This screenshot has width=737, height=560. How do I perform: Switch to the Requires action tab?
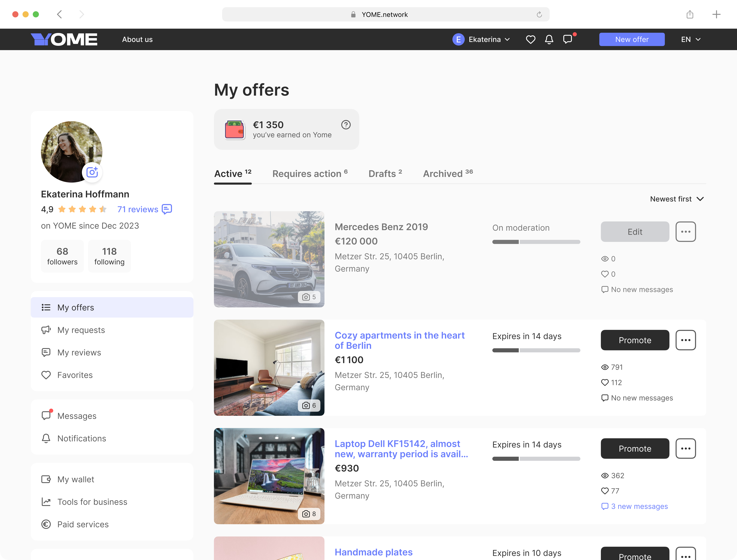pyautogui.click(x=310, y=173)
